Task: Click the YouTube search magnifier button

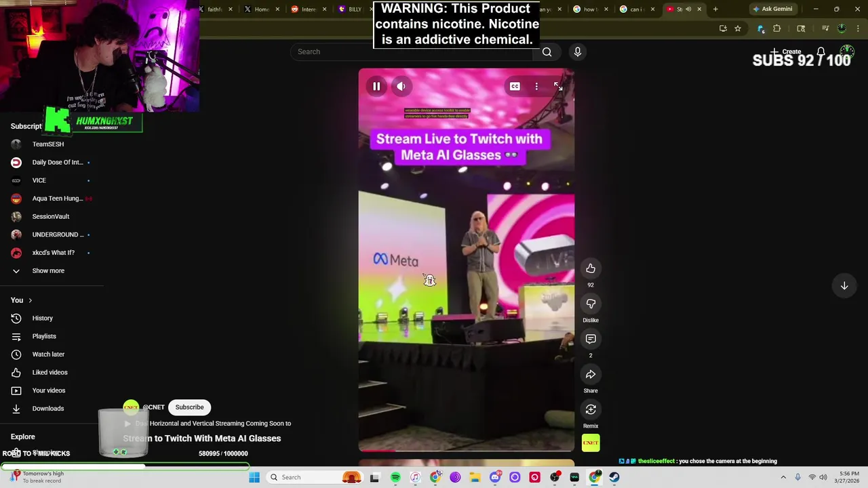Action: (547, 52)
